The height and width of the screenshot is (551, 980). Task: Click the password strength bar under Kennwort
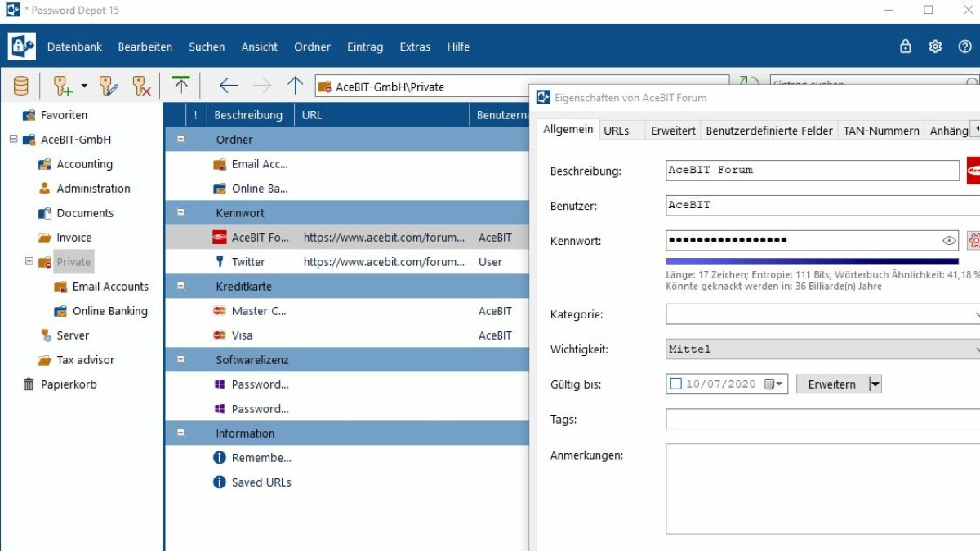[x=808, y=258]
